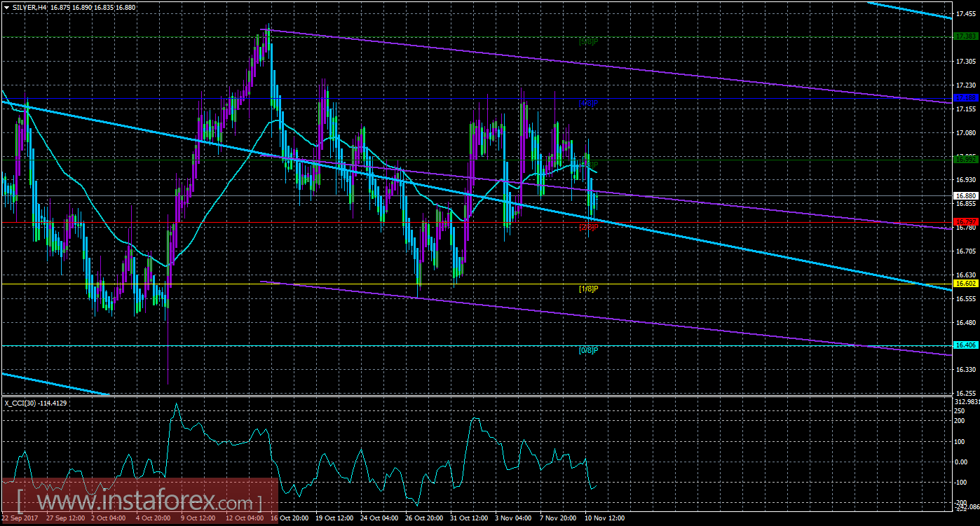Click the 26 Oct 20:00 time label
Image resolution: width=980 pixels, height=526 pixels.
pyautogui.click(x=426, y=518)
